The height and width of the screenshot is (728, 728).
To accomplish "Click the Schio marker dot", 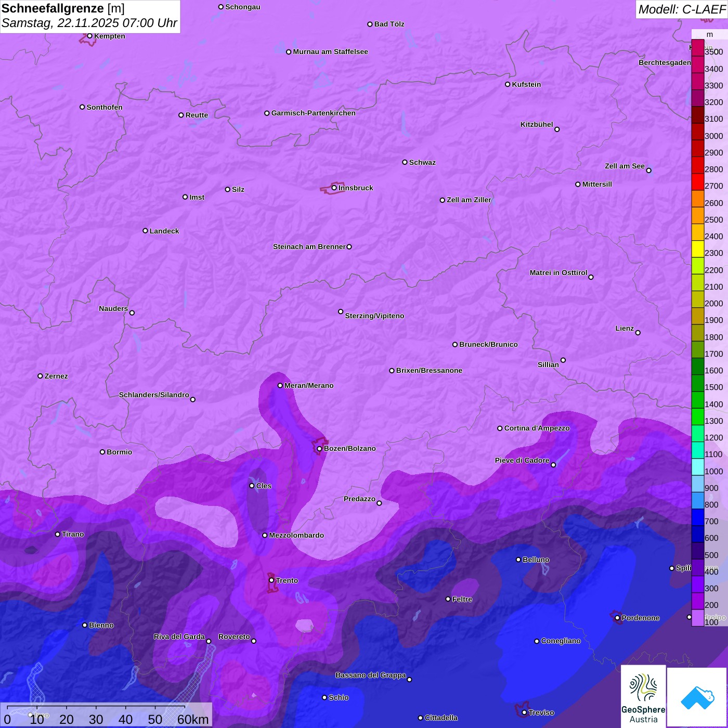I will pos(324,698).
